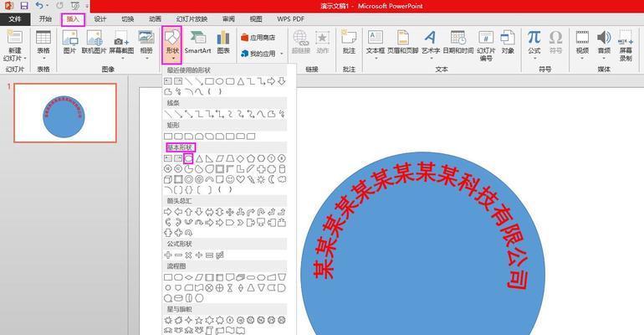Open the 公式 (Equation) pi dropdown

pos(534,44)
